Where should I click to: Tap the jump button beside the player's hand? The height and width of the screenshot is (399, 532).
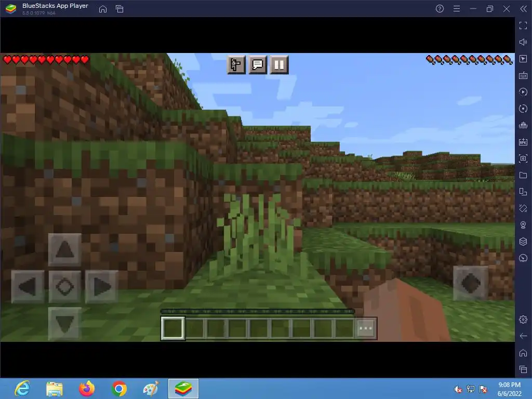[x=471, y=283]
